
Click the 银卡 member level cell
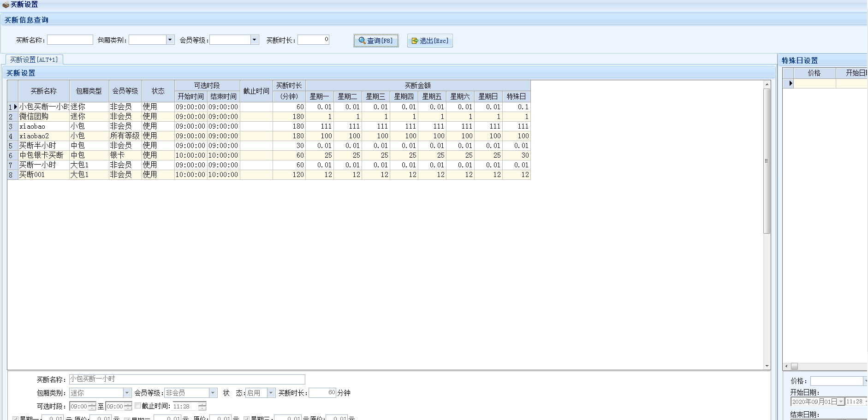(x=125, y=155)
